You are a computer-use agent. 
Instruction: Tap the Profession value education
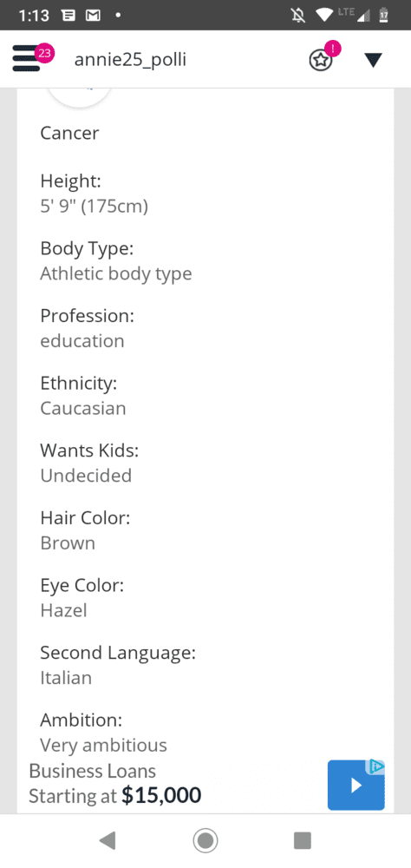(82, 341)
